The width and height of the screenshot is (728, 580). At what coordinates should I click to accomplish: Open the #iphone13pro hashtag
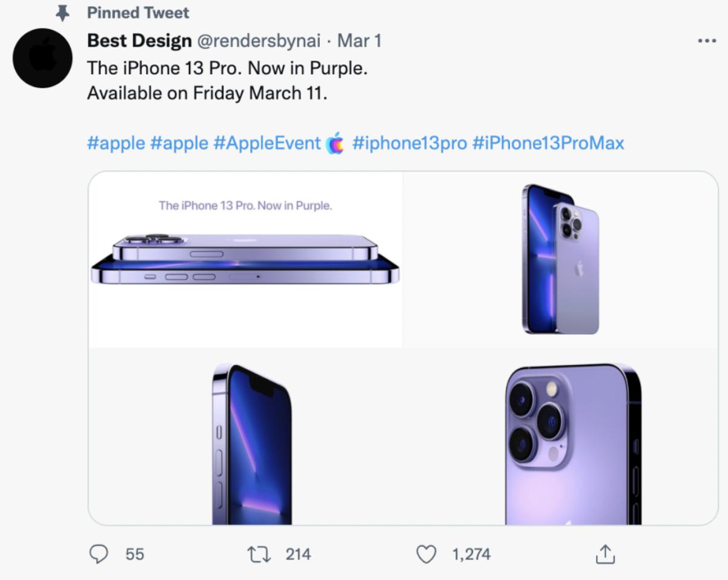click(409, 143)
